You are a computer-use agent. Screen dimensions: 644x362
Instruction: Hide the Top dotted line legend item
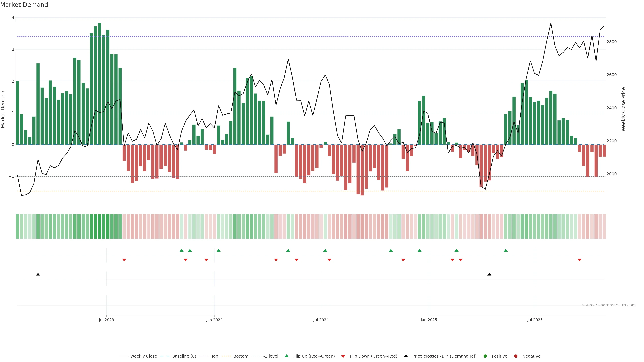(x=214, y=356)
